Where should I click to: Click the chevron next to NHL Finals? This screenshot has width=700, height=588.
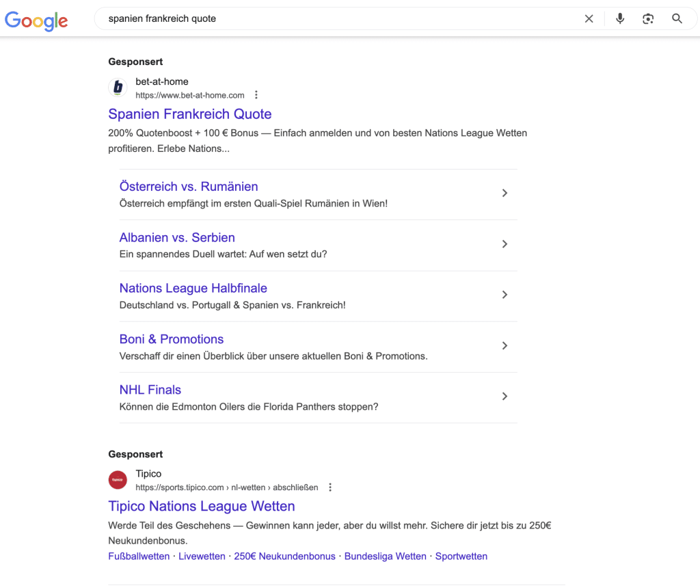tap(504, 397)
